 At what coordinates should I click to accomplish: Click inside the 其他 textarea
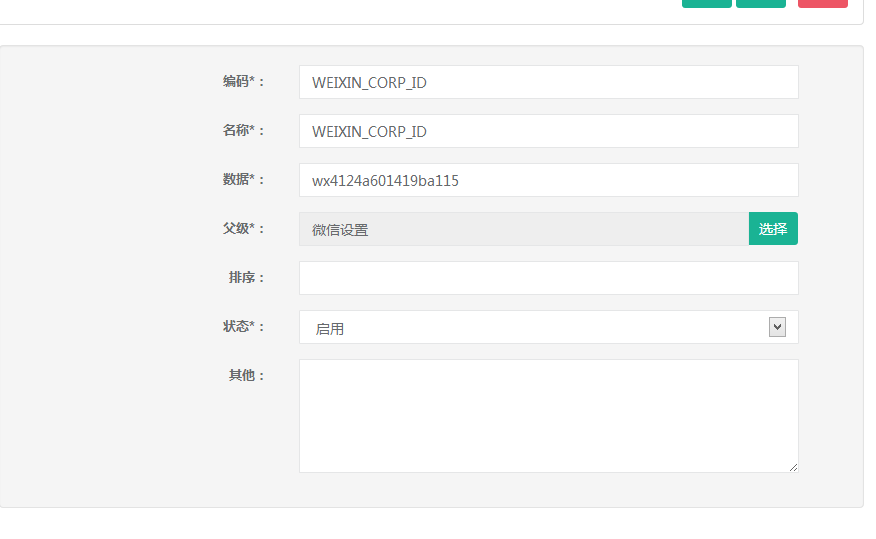click(548, 415)
